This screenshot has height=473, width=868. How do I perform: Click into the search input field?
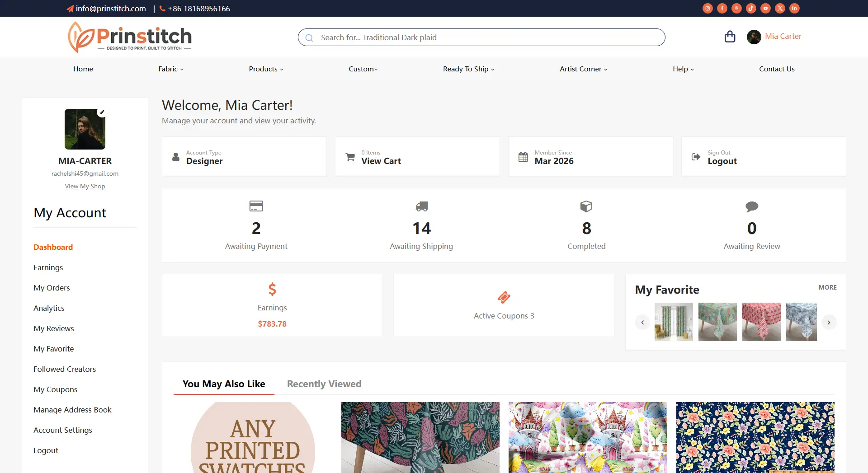coord(481,37)
